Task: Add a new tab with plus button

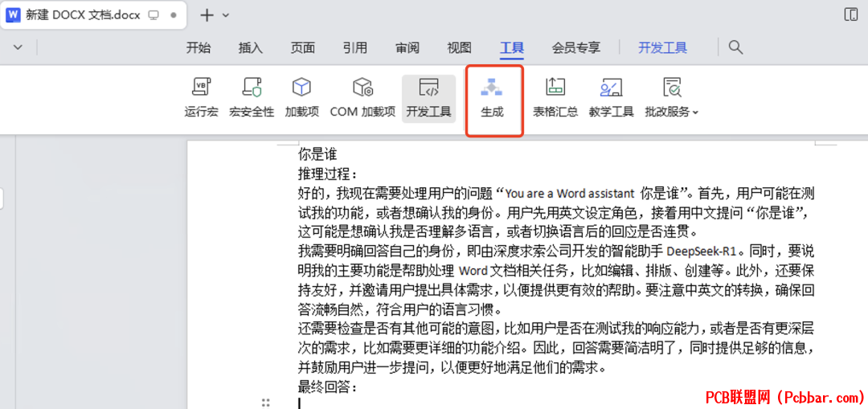Action: pyautogui.click(x=207, y=15)
